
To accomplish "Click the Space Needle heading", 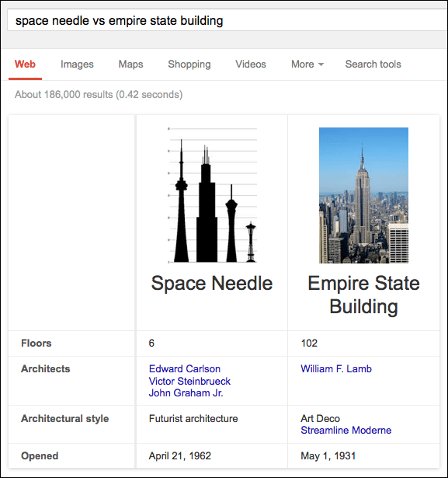I will point(212,283).
